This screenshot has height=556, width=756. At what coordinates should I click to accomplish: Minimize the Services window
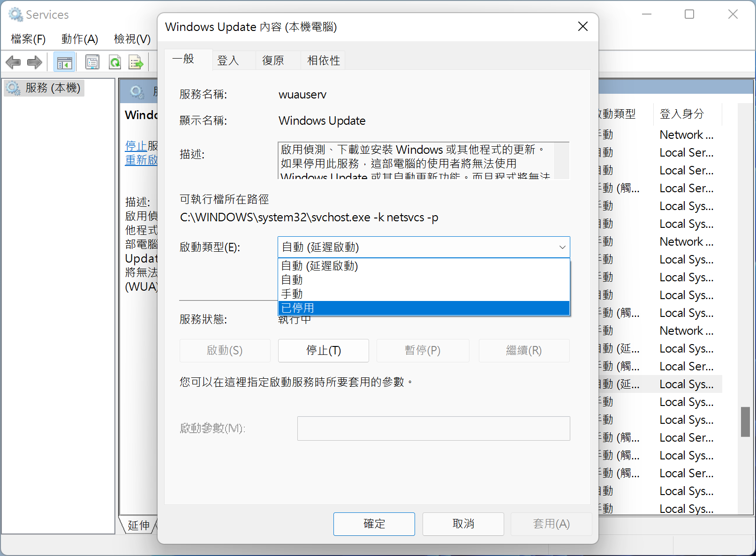click(x=647, y=15)
